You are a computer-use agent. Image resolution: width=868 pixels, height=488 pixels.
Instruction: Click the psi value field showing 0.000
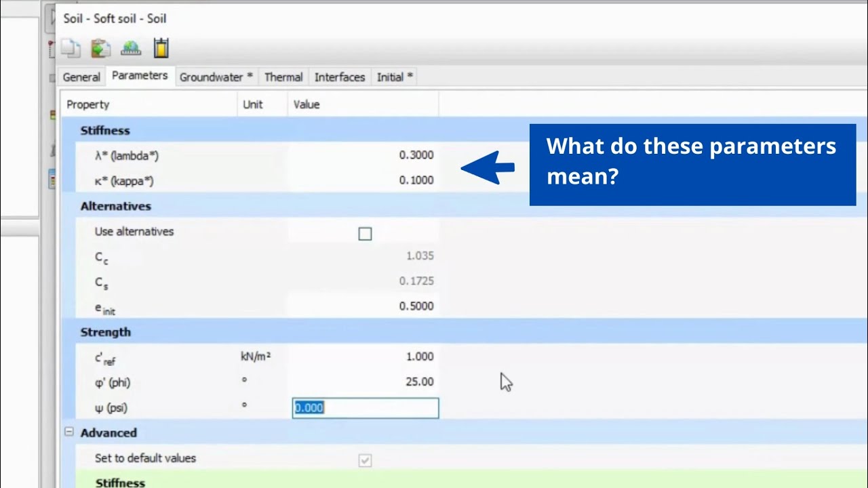coord(366,407)
